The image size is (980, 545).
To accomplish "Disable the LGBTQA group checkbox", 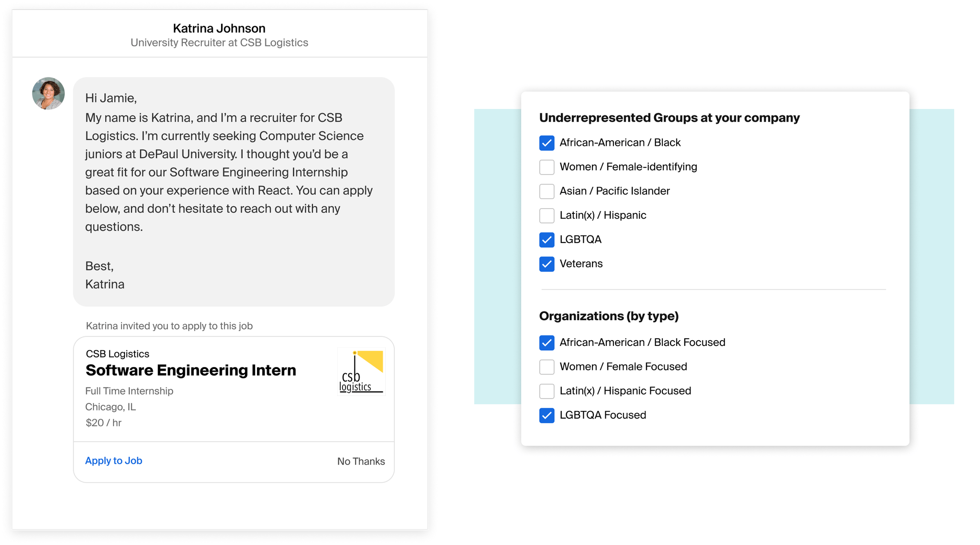I will pyautogui.click(x=546, y=240).
